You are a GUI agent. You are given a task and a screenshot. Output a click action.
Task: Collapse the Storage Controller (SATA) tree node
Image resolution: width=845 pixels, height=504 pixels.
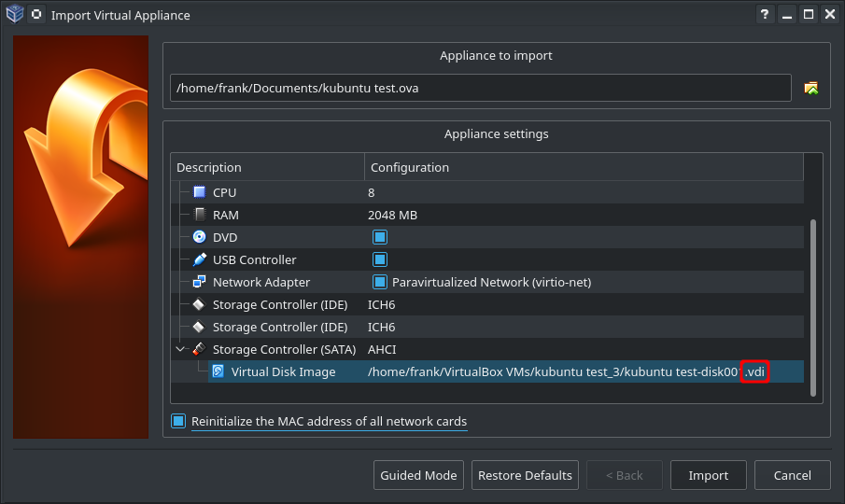pos(180,349)
